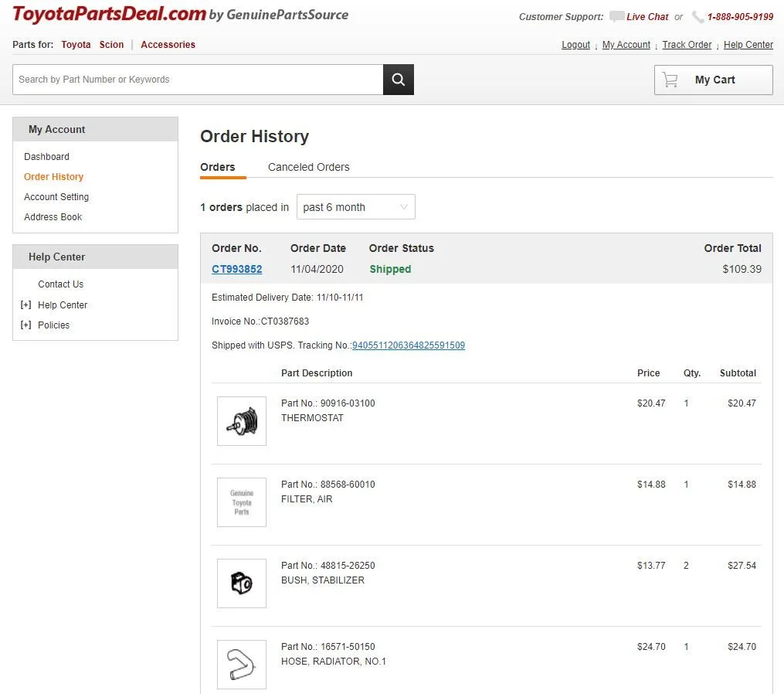Open the USPS tracking number link
Viewport: 784px width, 694px height.
click(409, 345)
